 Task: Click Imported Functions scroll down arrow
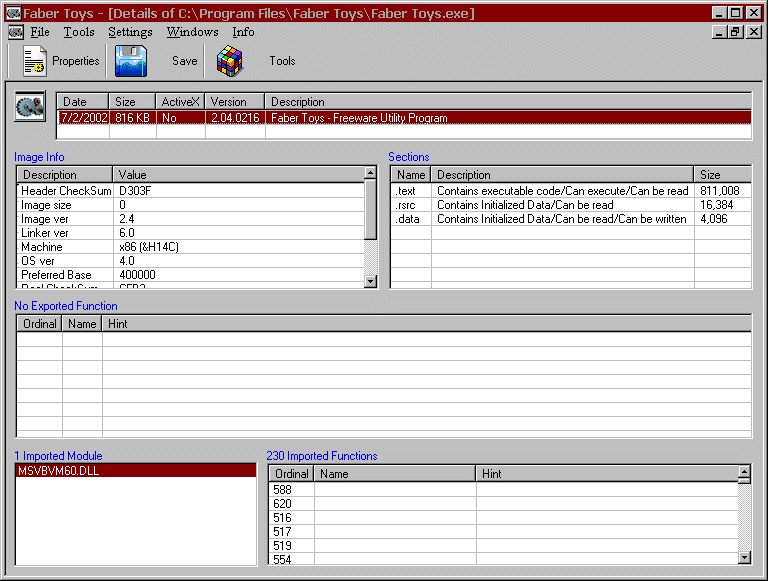click(x=744, y=557)
